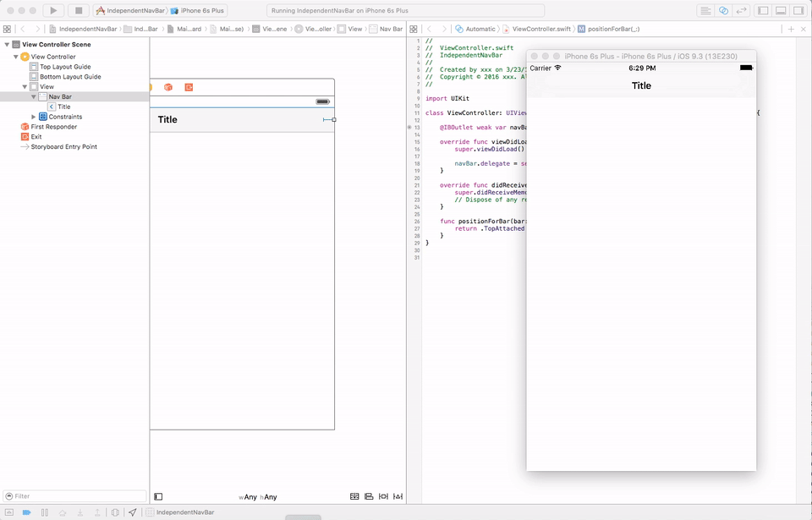Viewport: 812px width, 520px height.
Task: Open the Pin constraints menu
Action: pyautogui.click(x=383, y=496)
